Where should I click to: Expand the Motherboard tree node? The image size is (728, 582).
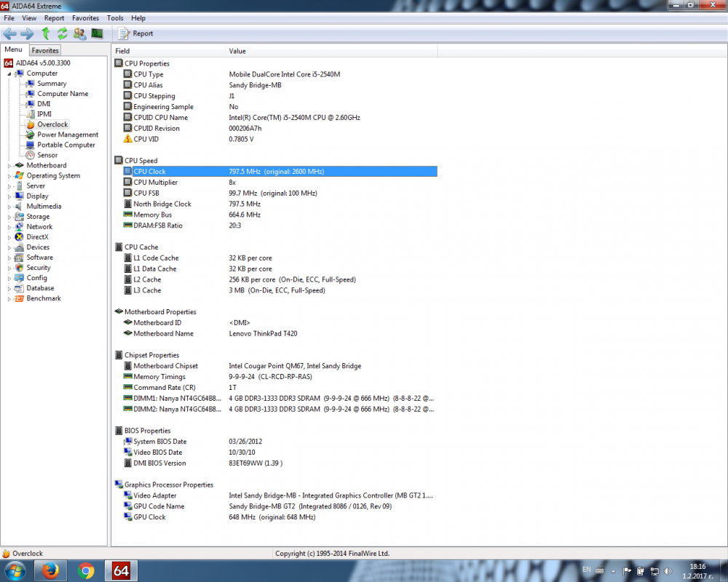(x=9, y=166)
